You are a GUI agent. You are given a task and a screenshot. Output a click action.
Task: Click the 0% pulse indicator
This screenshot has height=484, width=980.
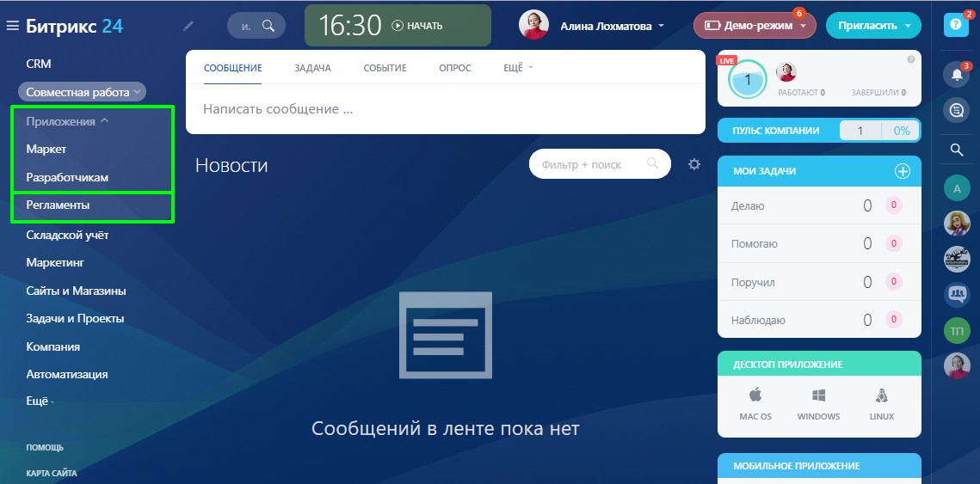click(901, 132)
